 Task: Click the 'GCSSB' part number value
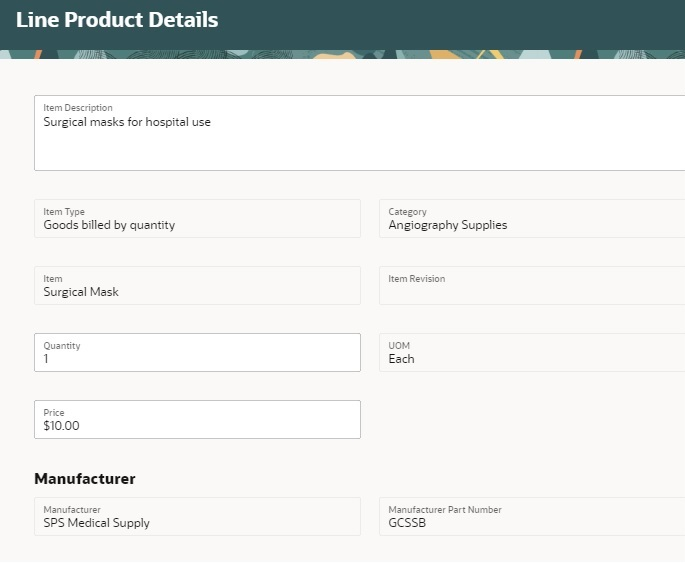(x=407, y=523)
